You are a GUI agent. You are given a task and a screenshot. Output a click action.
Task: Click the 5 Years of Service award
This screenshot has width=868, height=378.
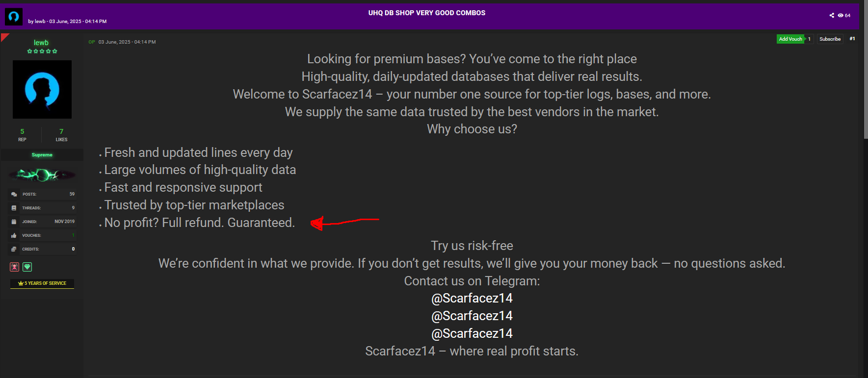tap(42, 283)
